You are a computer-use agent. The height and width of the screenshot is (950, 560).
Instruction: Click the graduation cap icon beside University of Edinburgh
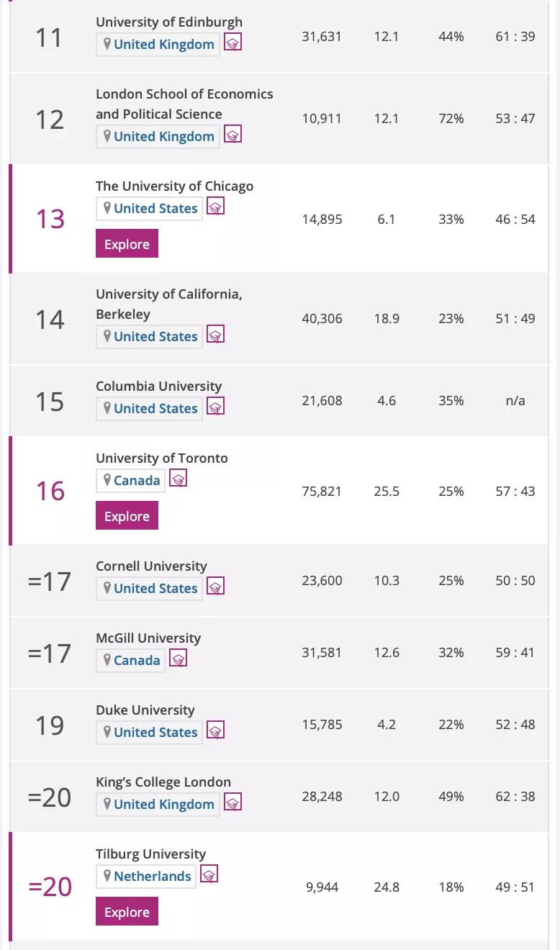(x=232, y=42)
